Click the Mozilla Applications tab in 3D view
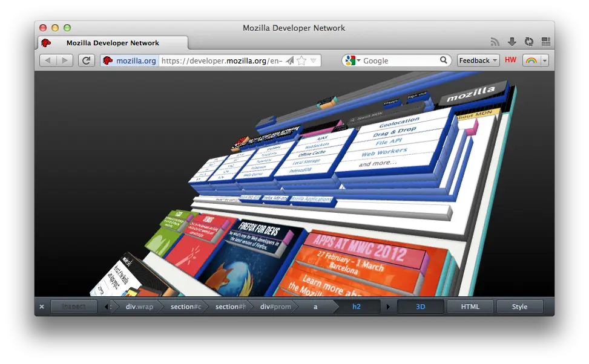Screen dimensions: 589x364 click(312, 200)
